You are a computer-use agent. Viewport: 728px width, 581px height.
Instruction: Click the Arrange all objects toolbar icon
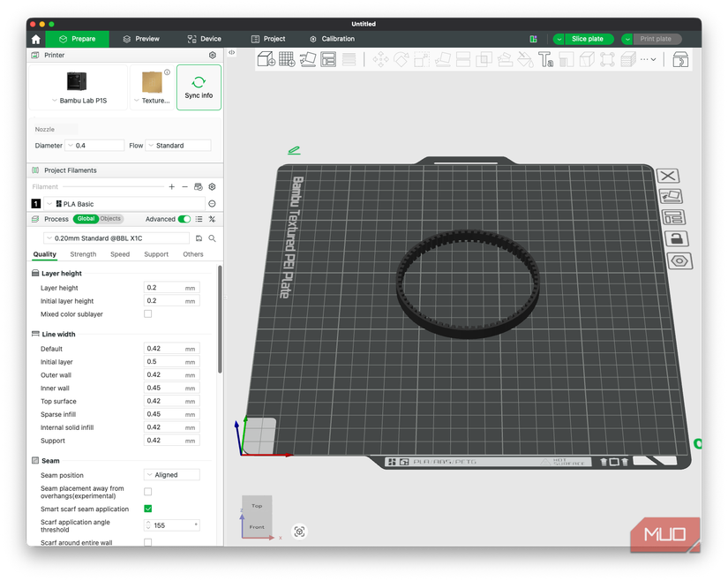(328, 59)
